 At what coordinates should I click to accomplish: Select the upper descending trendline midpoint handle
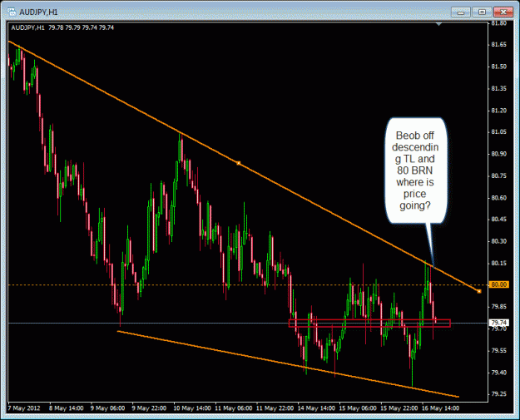pyautogui.click(x=238, y=163)
